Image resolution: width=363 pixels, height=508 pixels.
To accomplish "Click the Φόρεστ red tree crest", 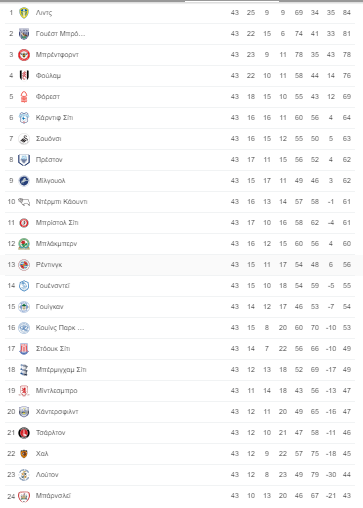I will [24, 97].
